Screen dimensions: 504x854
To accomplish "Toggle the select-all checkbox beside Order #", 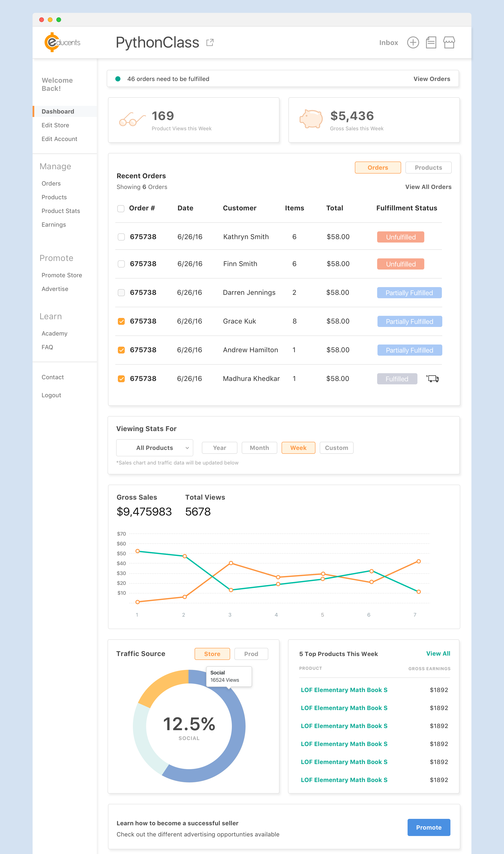I will click(121, 208).
